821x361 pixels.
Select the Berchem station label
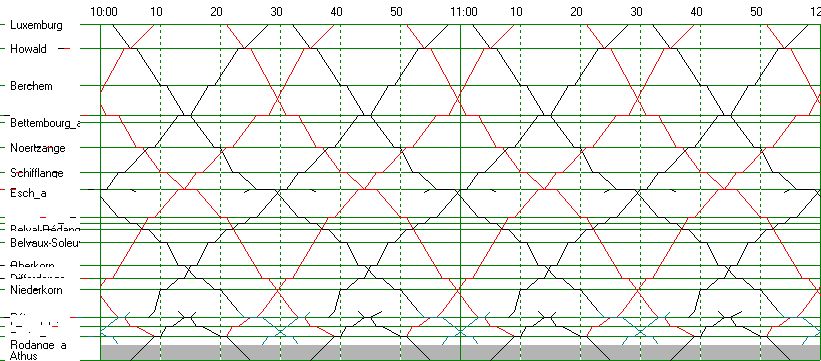pyautogui.click(x=31, y=86)
